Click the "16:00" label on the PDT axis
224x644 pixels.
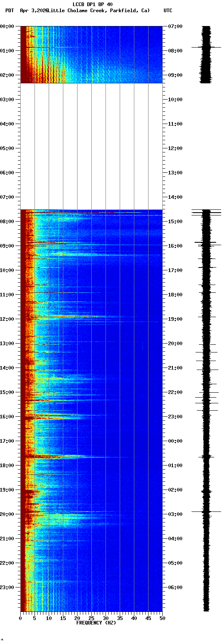tap(7, 417)
